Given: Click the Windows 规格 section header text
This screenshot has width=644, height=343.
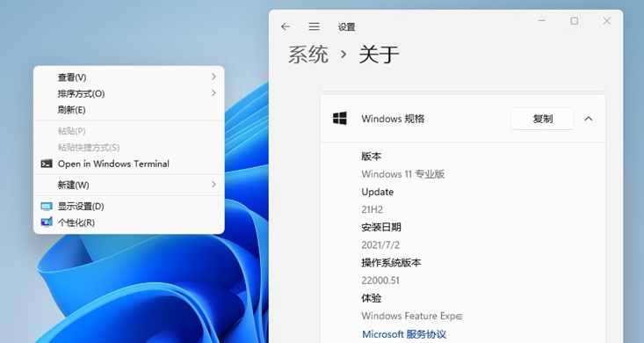Looking at the screenshot, I should pyautogui.click(x=393, y=119).
